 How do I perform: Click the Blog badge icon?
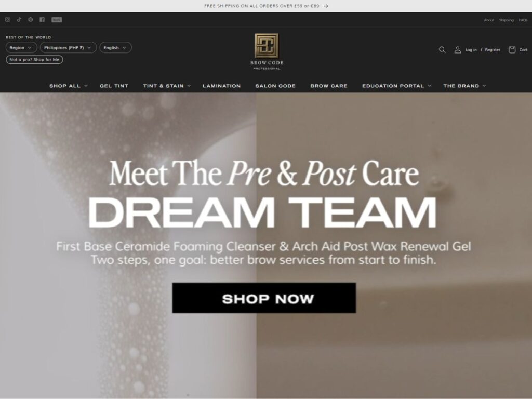[x=57, y=20]
